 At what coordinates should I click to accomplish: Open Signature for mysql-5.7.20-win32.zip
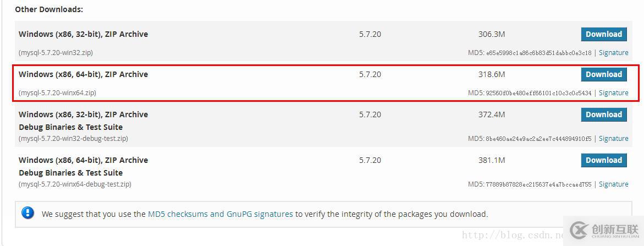click(613, 53)
